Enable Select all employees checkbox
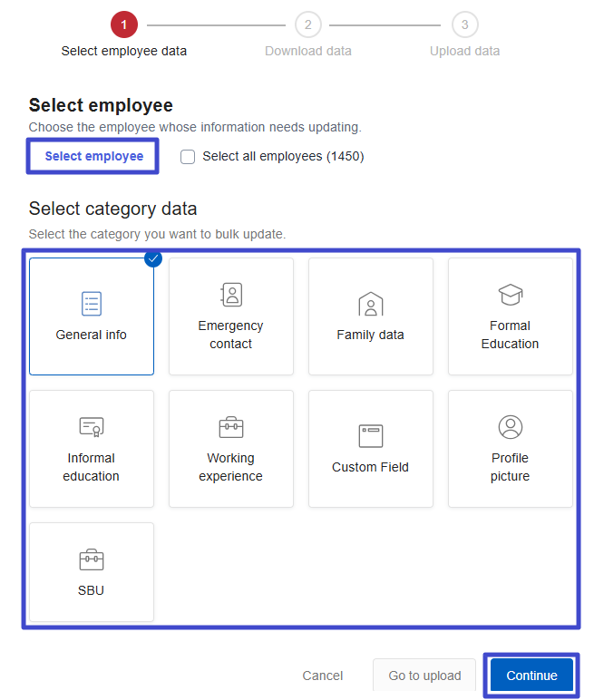This screenshot has width=594, height=700. click(x=188, y=156)
